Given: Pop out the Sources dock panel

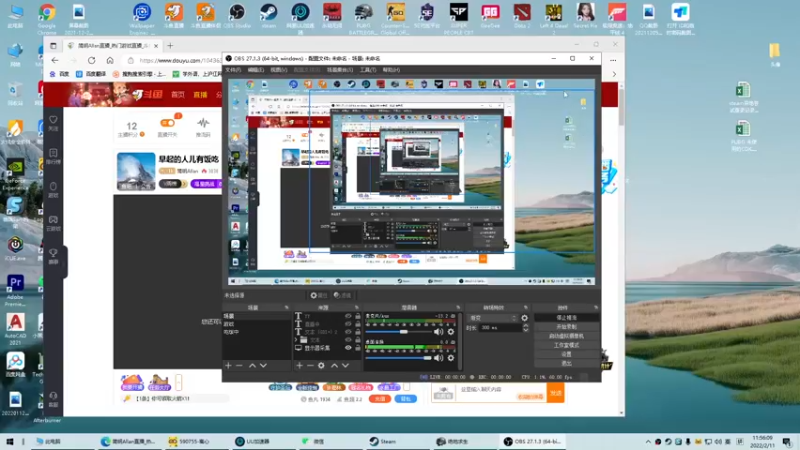Looking at the screenshot, I should click(x=357, y=308).
